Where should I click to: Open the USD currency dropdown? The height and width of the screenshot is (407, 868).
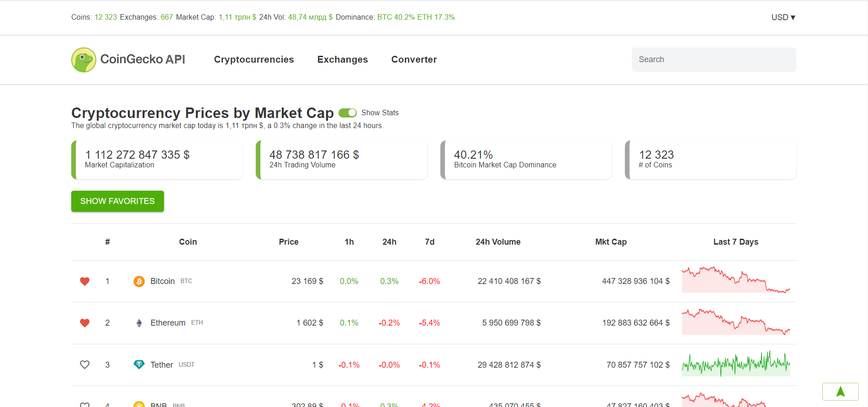(x=783, y=17)
